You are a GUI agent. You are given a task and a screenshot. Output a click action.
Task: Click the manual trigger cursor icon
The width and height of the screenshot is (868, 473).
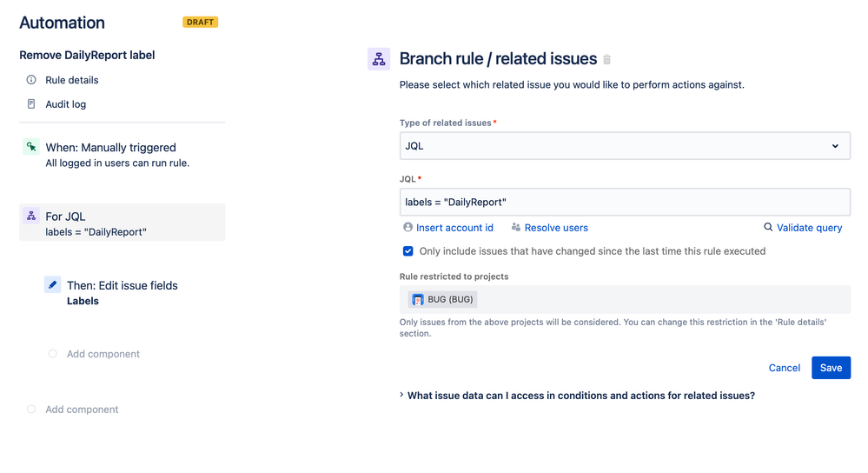click(31, 148)
